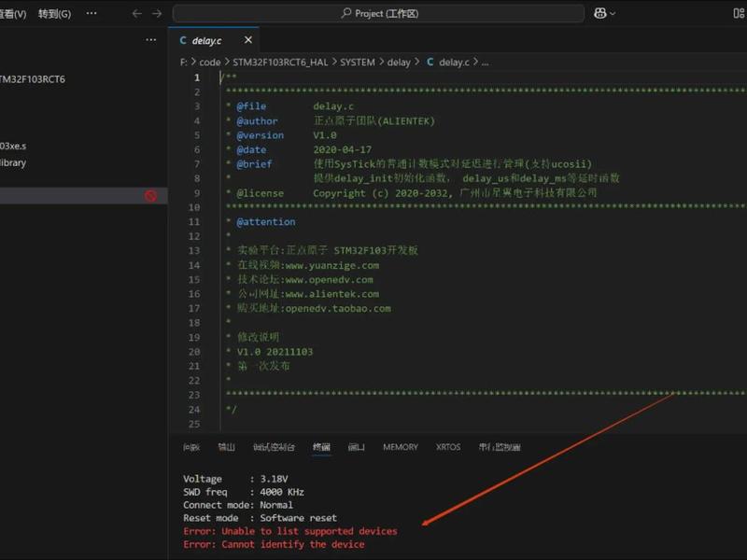Click the red prohibited icon in sidebar
This screenshot has width=747, height=560.
click(151, 196)
